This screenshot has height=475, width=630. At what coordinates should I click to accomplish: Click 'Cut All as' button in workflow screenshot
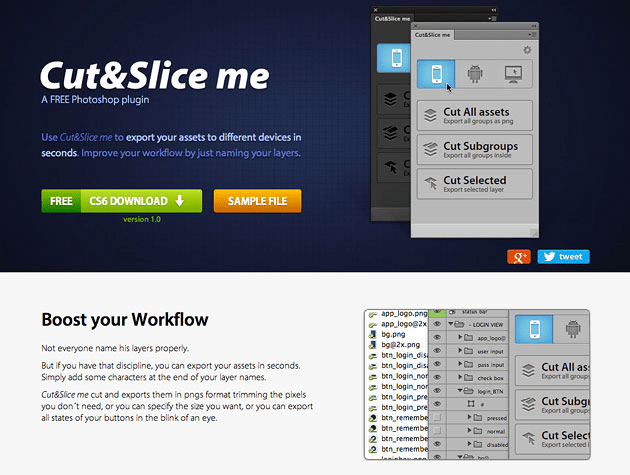point(552,370)
